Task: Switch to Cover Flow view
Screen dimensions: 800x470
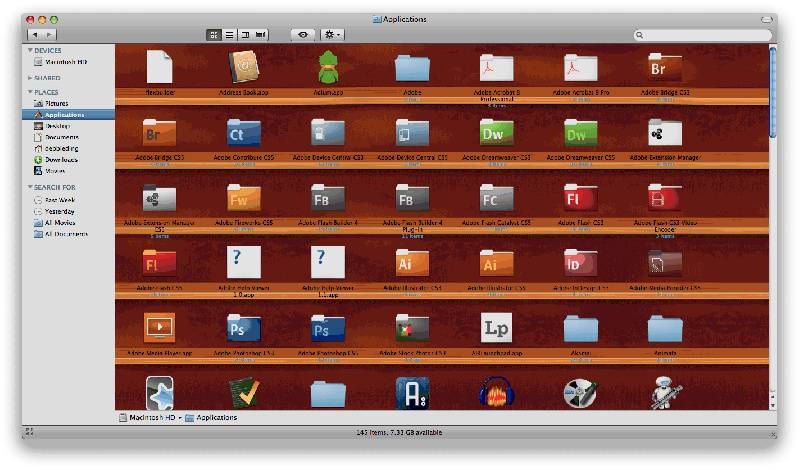Action: (261, 35)
